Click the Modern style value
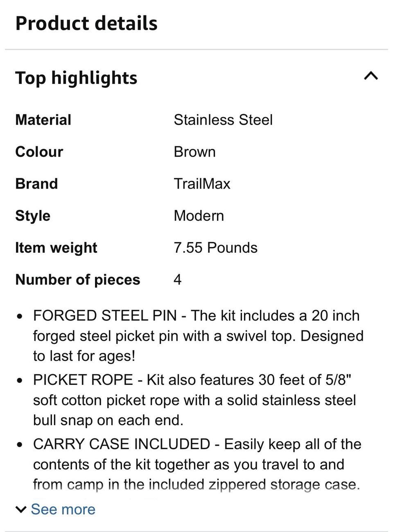This screenshot has width=393, height=532. pyautogui.click(x=199, y=215)
